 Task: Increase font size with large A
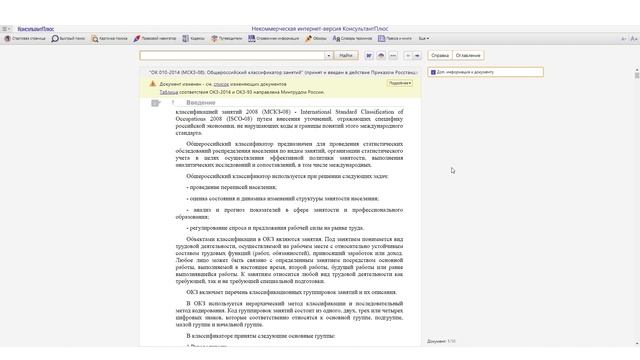(633, 38)
